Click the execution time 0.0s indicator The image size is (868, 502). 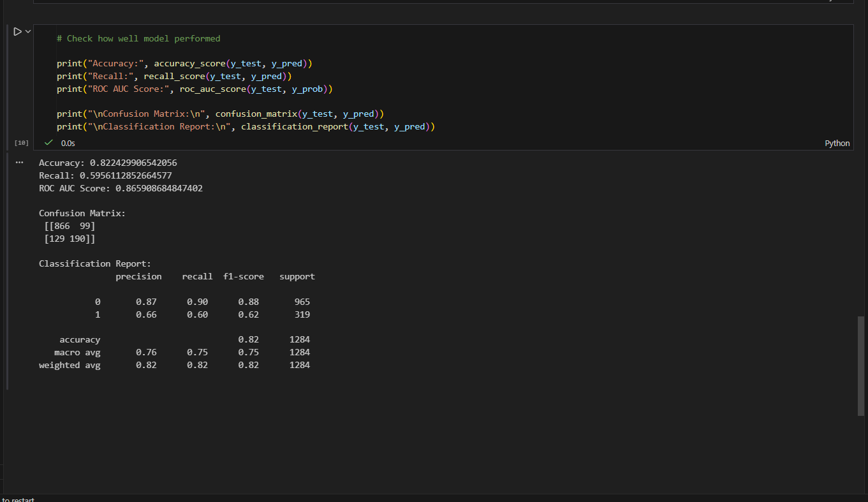tap(68, 143)
